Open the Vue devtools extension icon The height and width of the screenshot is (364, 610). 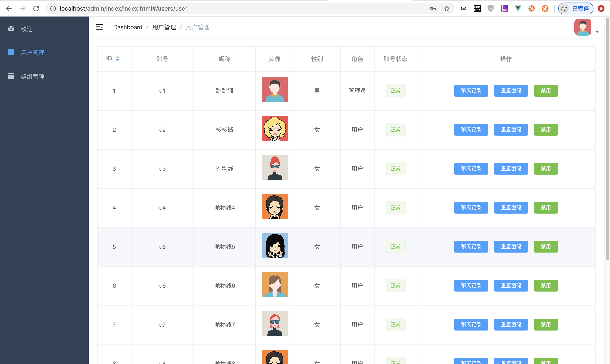518,9
